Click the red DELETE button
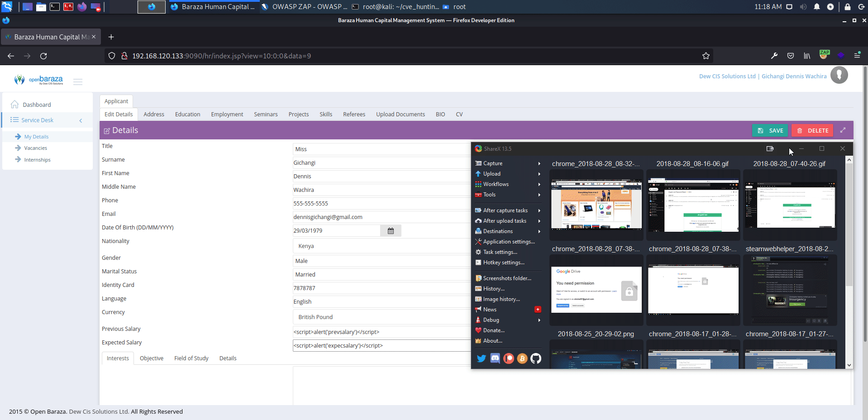Screen dimensions: 868x420 tap(813, 130)
